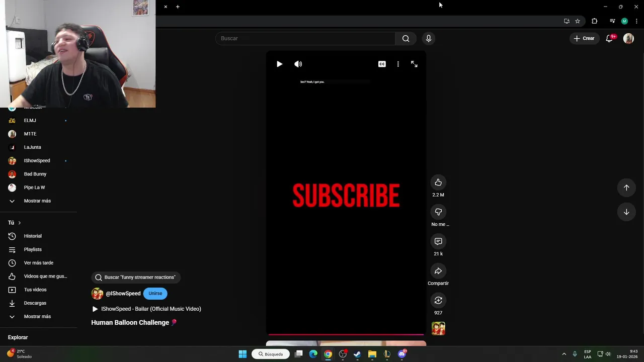The height and width of the screenshot is (362, 644).
Task: Search "funny streamer reactions" suggestion chip
Action: coord(136,278)
